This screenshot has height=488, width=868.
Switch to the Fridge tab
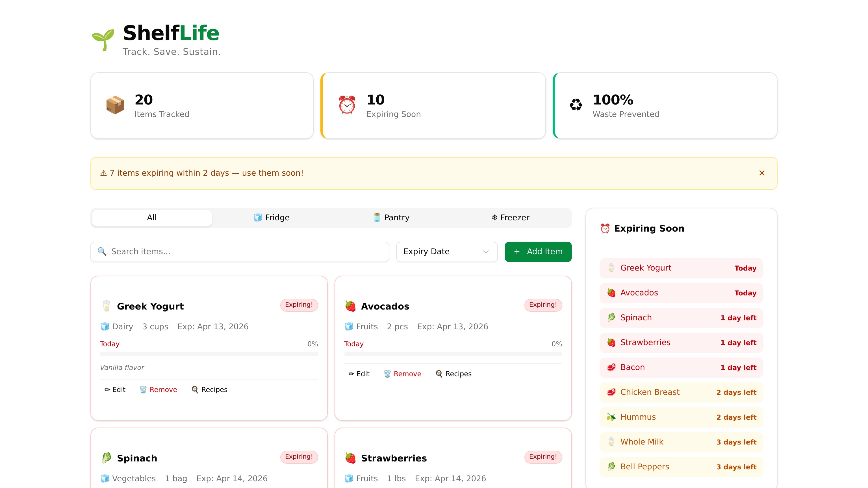[x=271, y=217]
